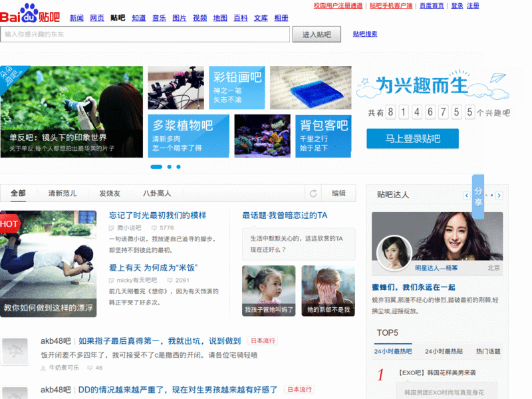This screenshot has width=532, height=399.
Task: Open the 她的新郎不是我 thumbnail
Action: (x=328, y=291)
